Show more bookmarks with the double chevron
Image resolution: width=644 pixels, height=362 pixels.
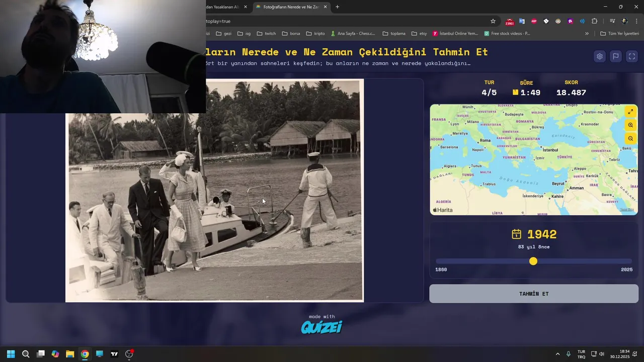587,34
